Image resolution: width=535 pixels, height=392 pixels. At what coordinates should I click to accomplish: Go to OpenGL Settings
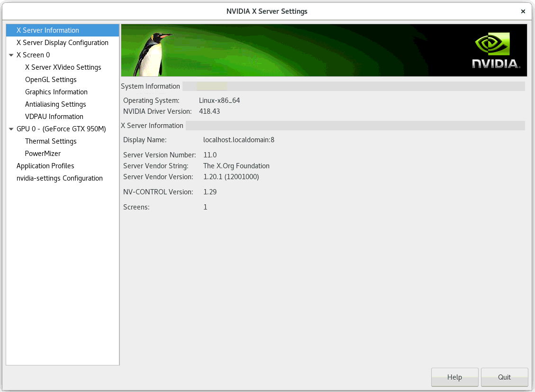click(51, 80)
